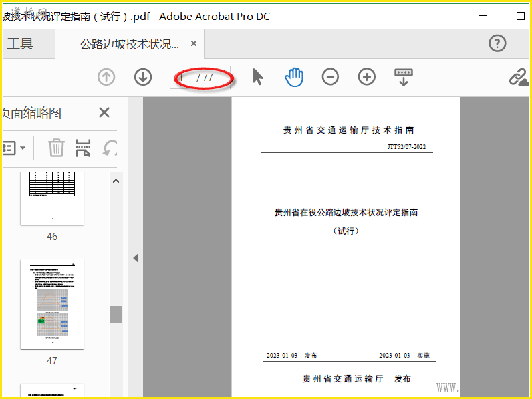Image resolution: width=532 pixels, height=399 pixels.
Task: Click the heading 贵州省交通运输厅技术指南
Action: point(348,130)
